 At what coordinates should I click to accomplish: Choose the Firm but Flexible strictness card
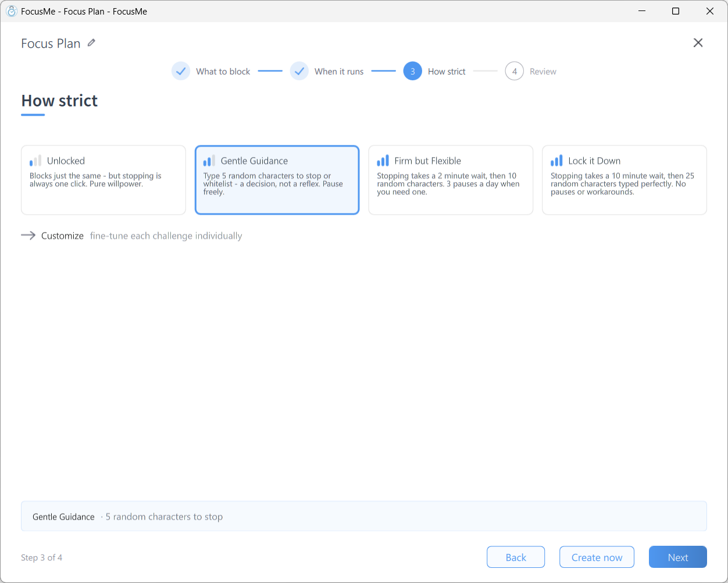pyautogui.click(x=451, y=180)
